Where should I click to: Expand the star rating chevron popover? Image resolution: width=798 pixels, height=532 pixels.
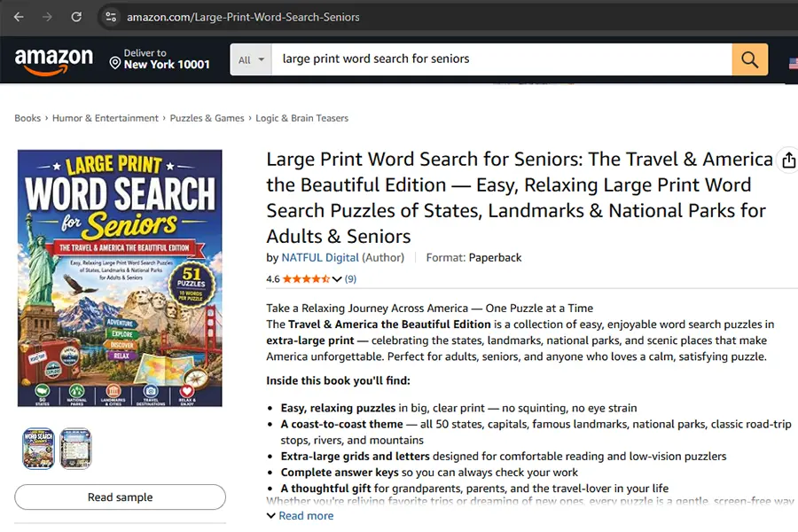pos(336,279)
